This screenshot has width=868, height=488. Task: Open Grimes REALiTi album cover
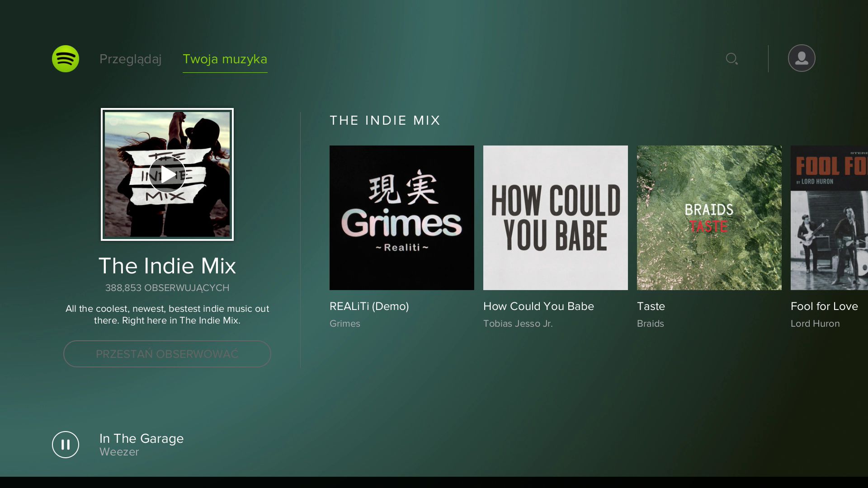point(401,217)
